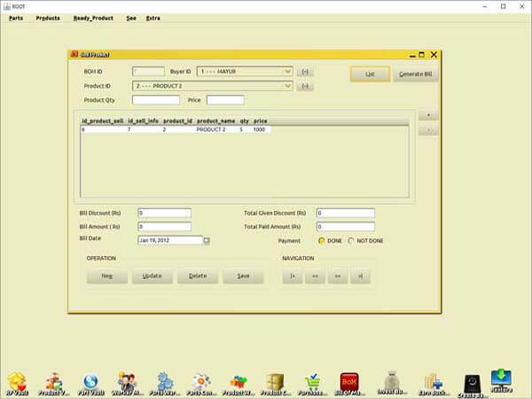The height and width of the screenshot is (399, 532).
Task: Go to previous record navigation button
Action: [x=315, y=276]
